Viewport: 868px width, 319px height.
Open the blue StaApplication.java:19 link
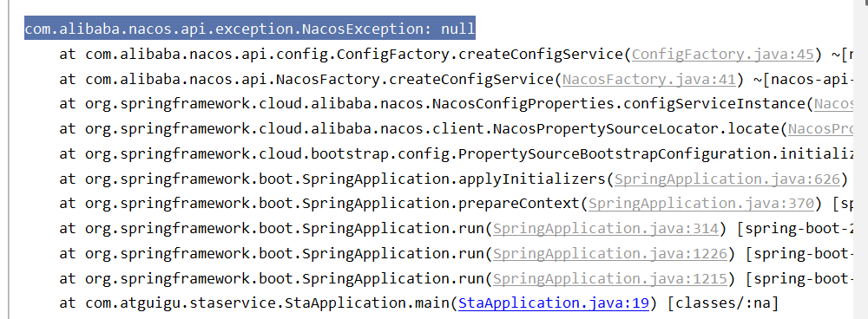point(554,303)
